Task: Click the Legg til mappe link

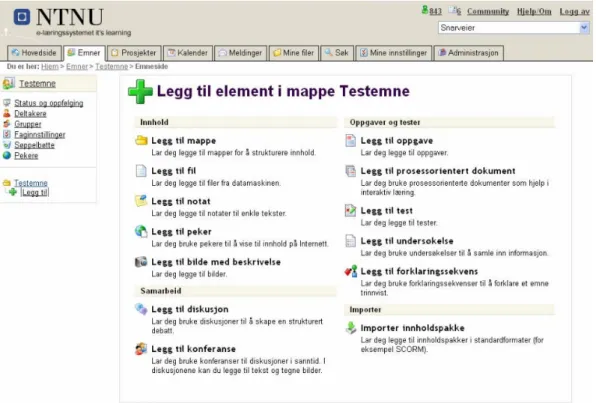Action: tap(184, 141)
